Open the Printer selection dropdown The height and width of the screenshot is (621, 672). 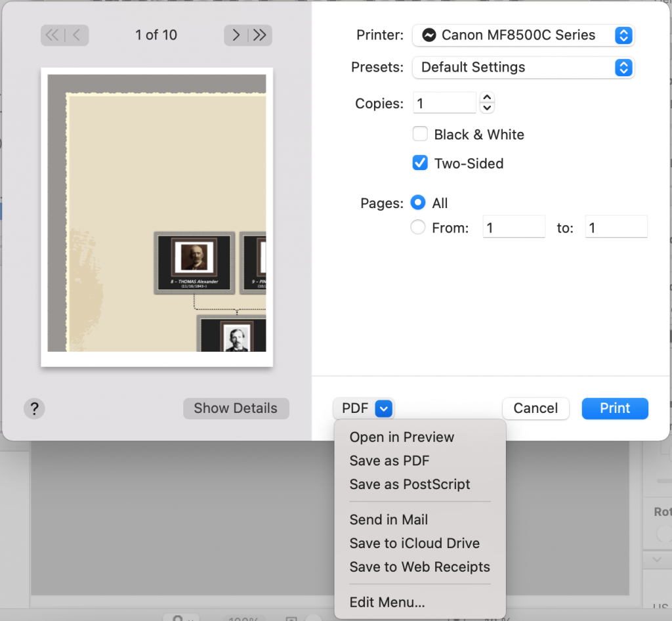click(x=523, y=35)
